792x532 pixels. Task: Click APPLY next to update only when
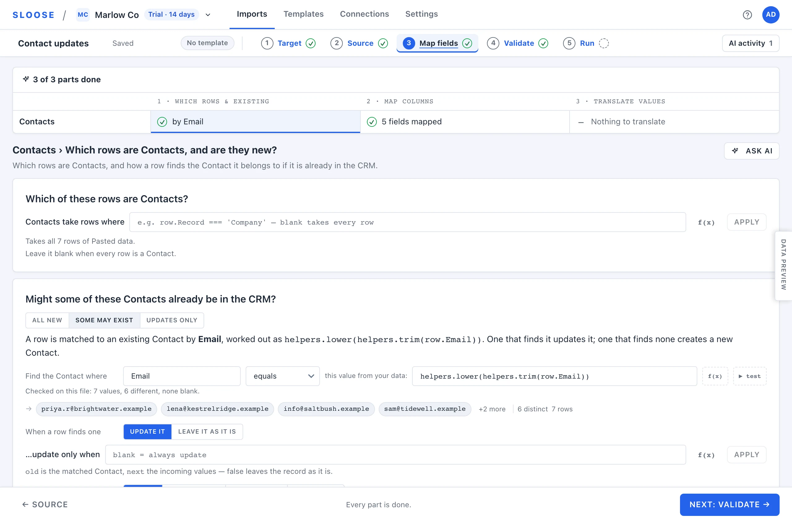coord(747,455)
